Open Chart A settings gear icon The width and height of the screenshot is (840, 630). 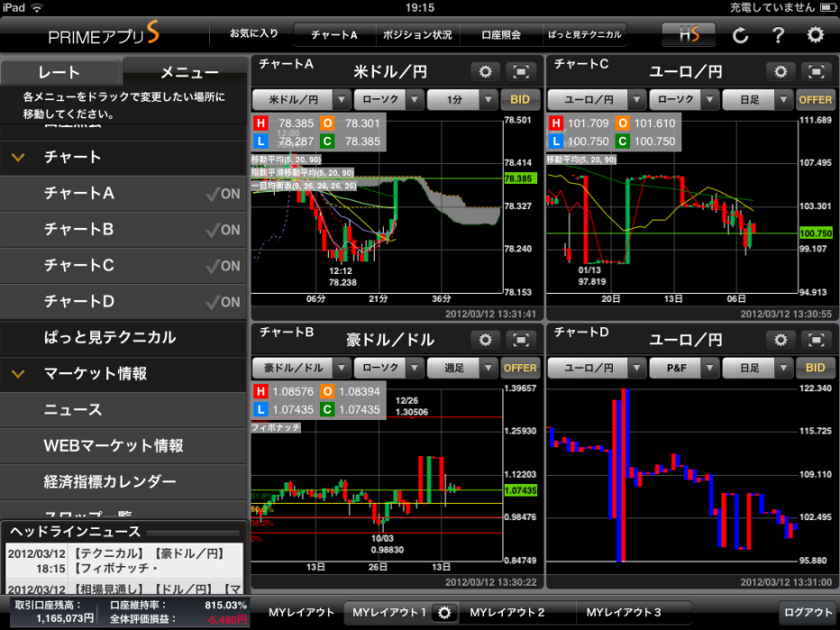tap(486, 72)
